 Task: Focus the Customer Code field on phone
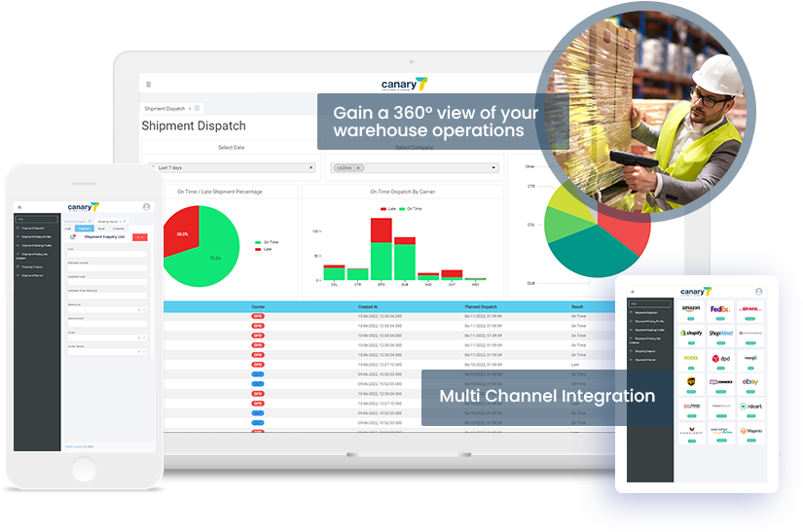click(107, 282)
